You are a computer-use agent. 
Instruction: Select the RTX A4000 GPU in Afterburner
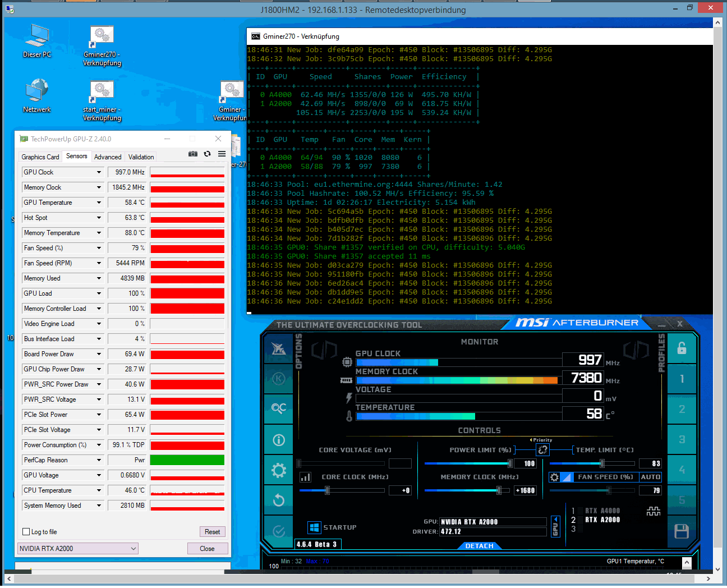pos(602,511)
